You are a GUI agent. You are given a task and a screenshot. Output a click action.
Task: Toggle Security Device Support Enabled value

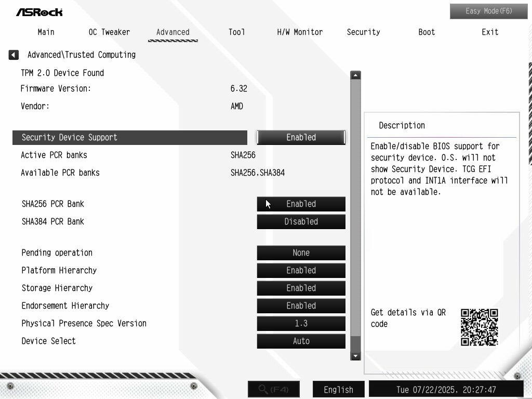tap(301, 137)
